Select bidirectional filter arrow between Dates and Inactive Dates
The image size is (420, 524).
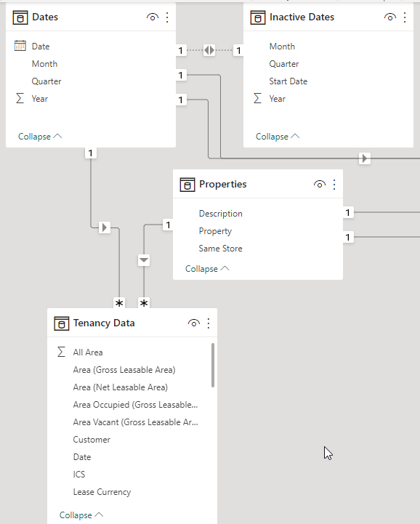209,50
